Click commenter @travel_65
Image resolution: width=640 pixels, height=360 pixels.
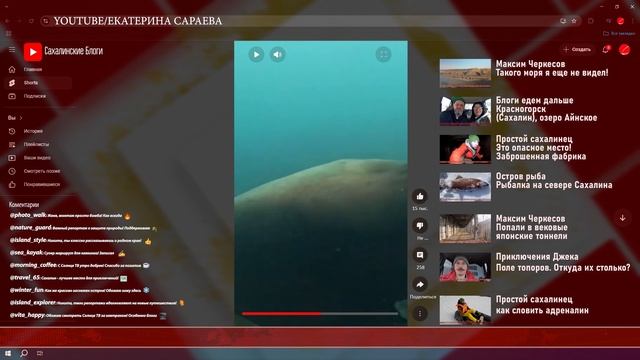coord(25,278)
